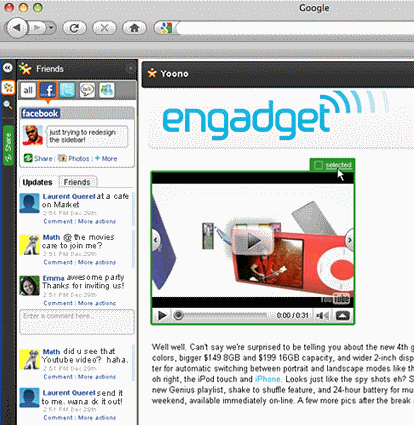Expand '+ More' options under Facebook status
The height and width of the screenshot is (425, 414).
click(x=106, y=159)
